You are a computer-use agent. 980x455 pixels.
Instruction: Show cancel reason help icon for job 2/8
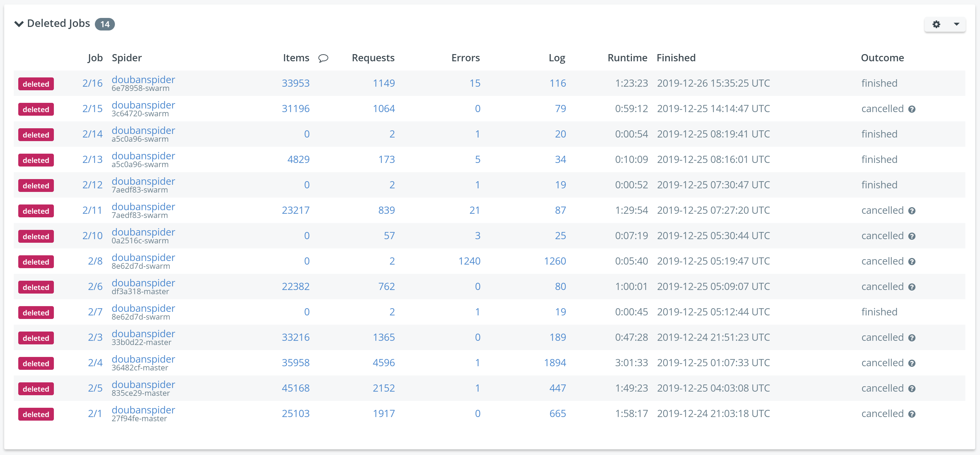[x=912, y=262]
